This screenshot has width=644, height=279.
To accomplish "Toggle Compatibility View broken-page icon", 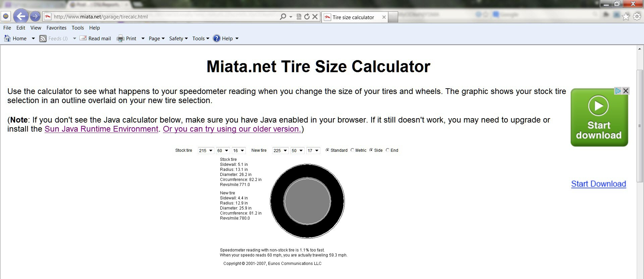I will [x=299, y=16].
